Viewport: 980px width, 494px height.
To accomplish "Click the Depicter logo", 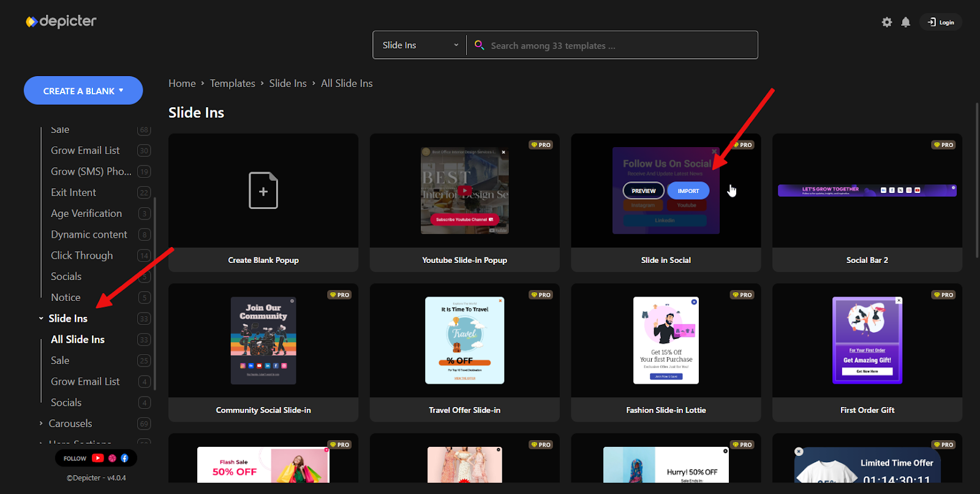I will click(x=61, y=21).
